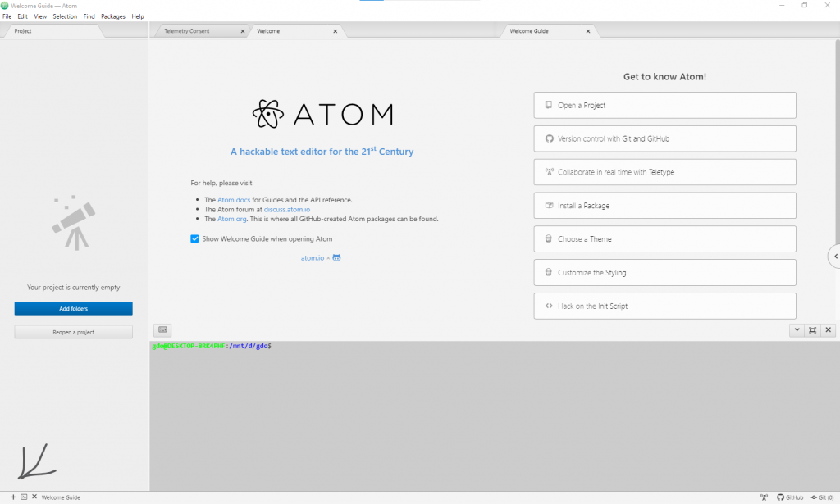Click the Reopen a project button
840x504 pixels.
pos(73,332)
